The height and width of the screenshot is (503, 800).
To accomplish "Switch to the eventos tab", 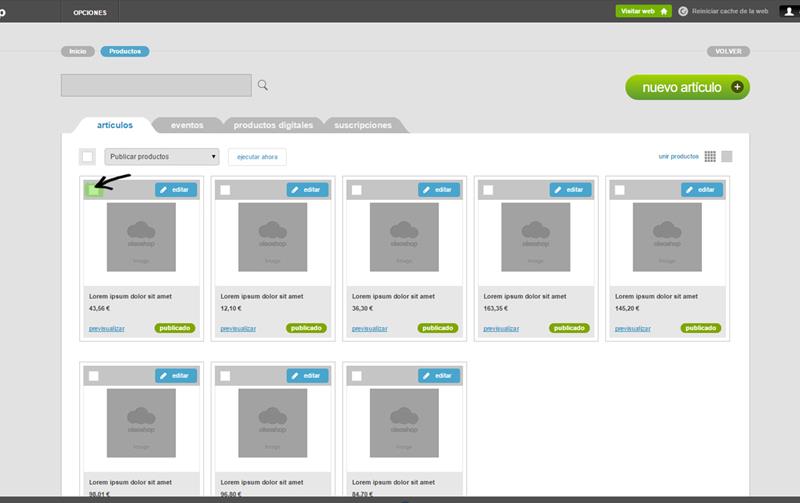I will click(187, 125).
